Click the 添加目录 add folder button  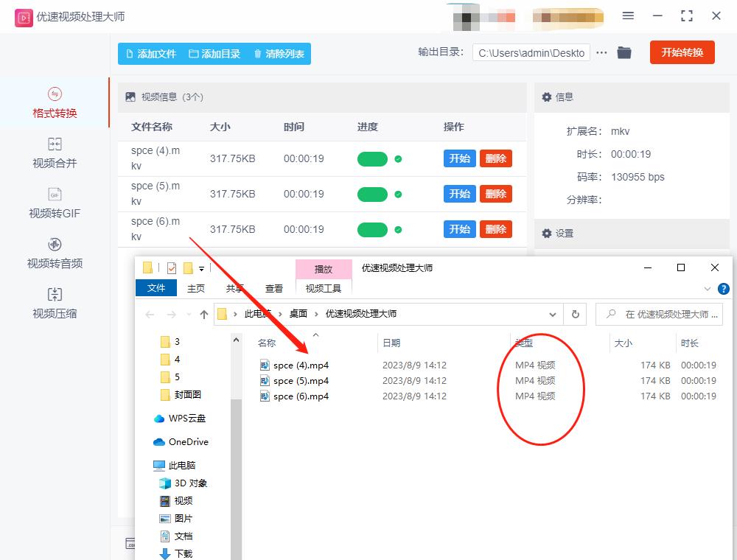[x=214, y=54]
